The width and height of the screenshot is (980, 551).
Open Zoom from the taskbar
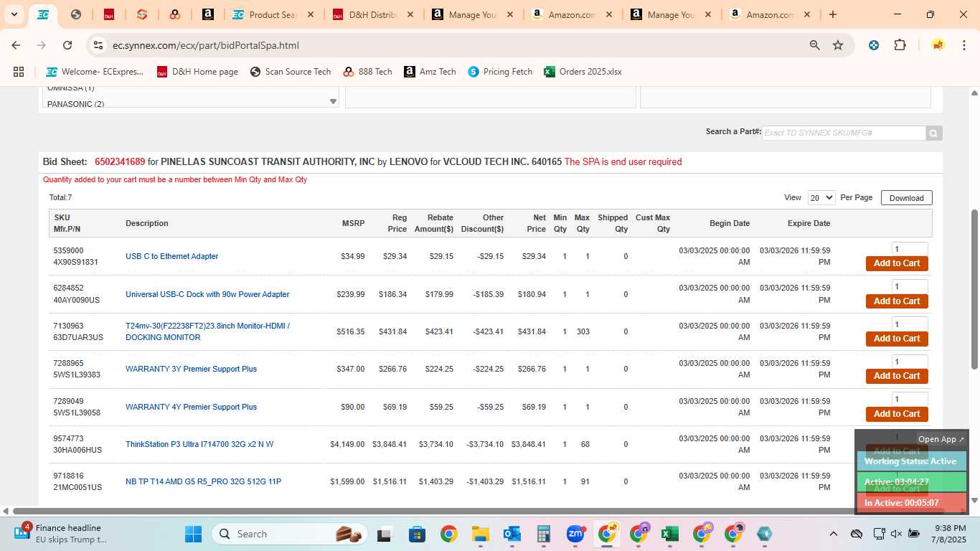[575, 534]
